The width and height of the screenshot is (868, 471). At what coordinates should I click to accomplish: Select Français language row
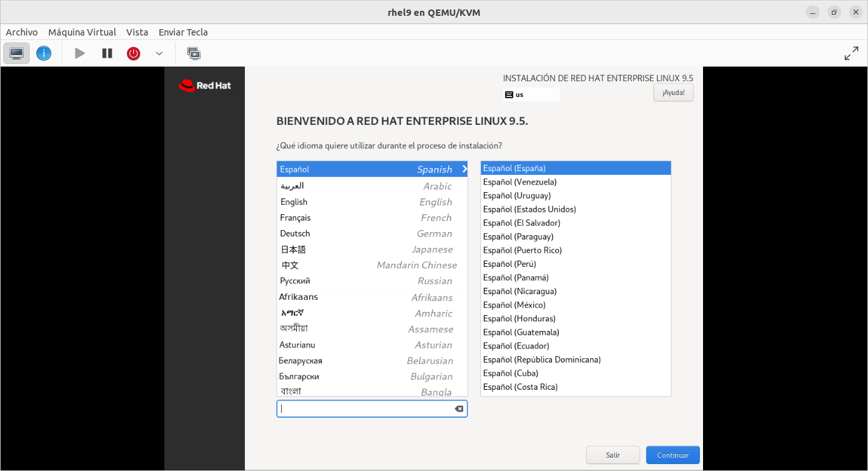click(x=372, y=217)
